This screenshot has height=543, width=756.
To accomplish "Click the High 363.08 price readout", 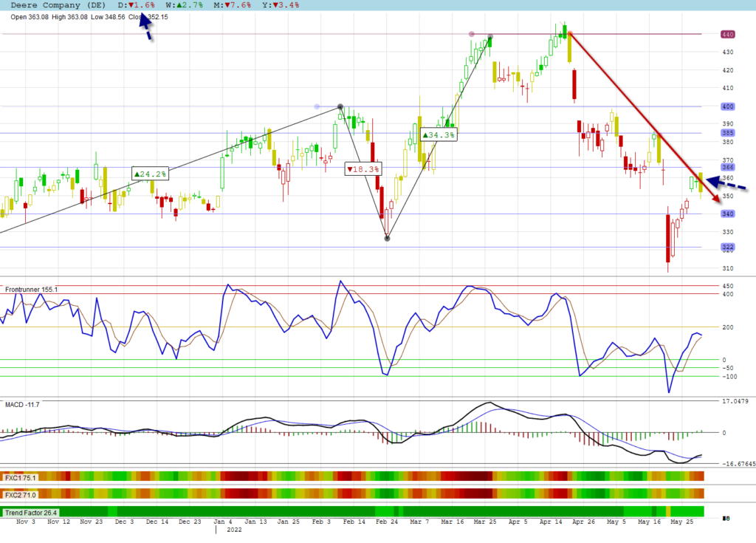I will 69,17.
